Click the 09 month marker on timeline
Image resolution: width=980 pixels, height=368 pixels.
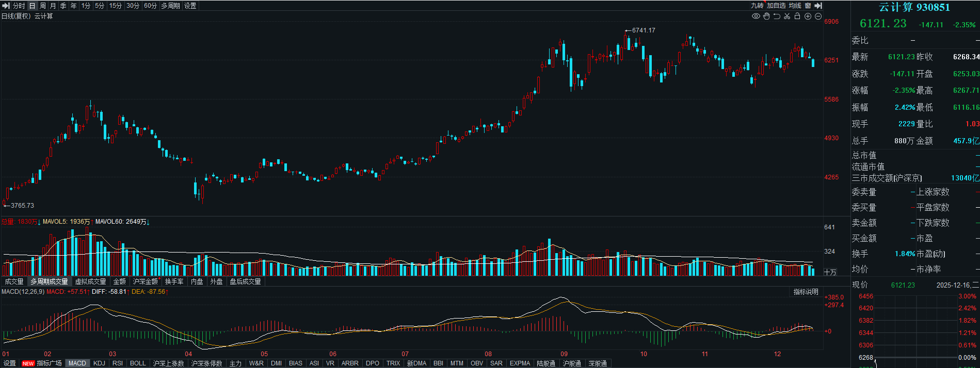(x=564, y=354)
